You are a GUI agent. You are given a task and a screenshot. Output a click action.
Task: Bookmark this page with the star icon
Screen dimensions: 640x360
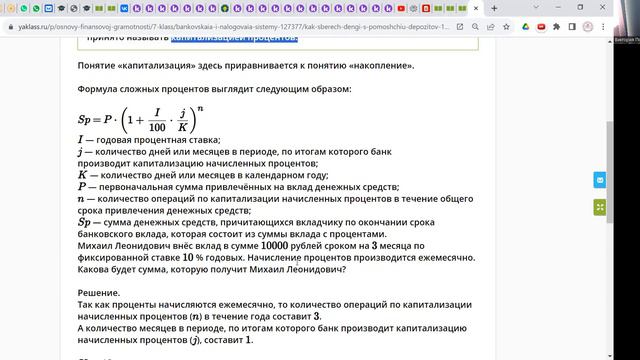(506, 27)
